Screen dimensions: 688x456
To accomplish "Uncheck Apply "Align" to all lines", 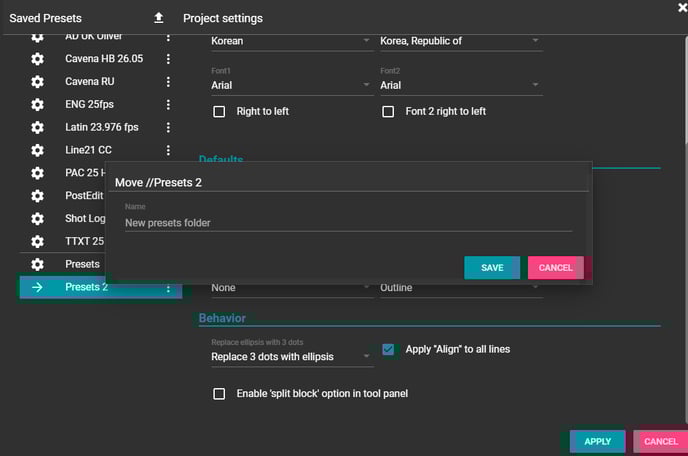I will pos(388,350).
